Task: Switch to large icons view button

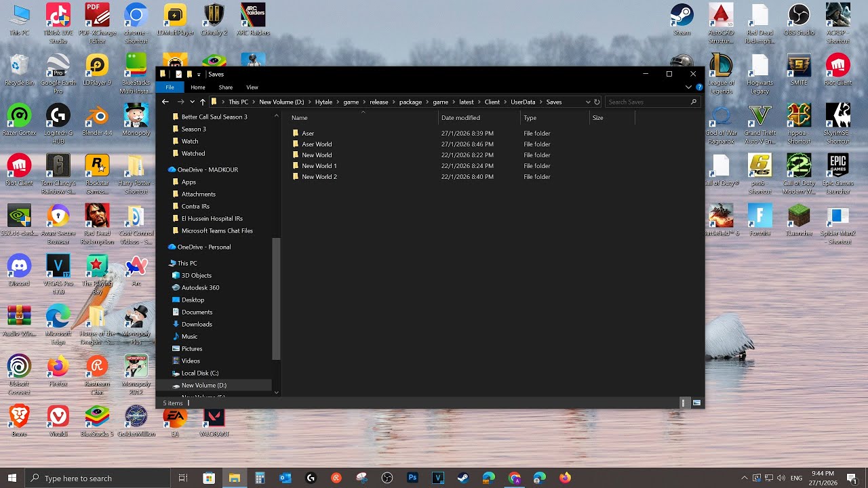Action: tap(696, 403)
